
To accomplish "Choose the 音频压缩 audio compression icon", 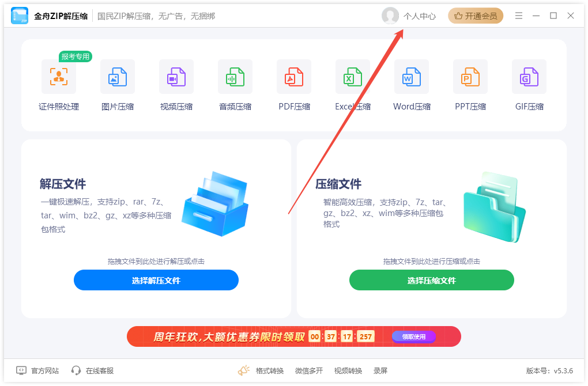I will (235, 77).
